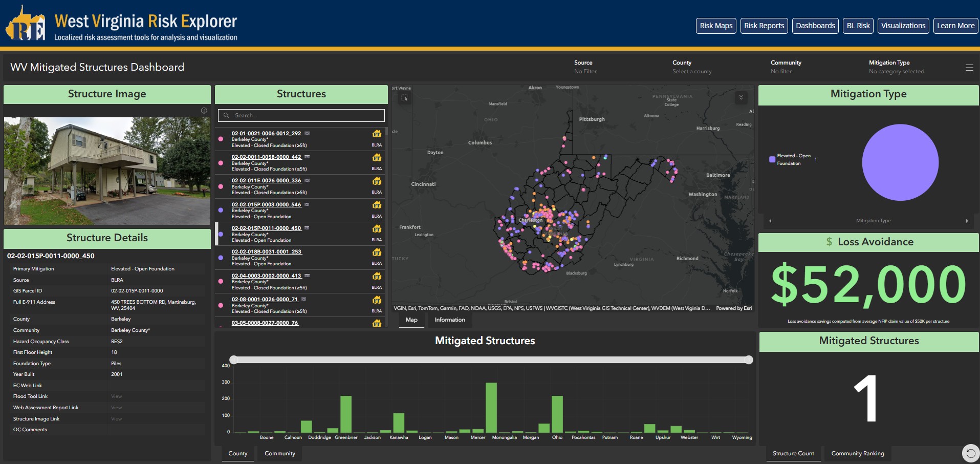Click next arrow under Mitigation Type chart
The height and width of the screenshot is (464, 980).
click(x=967, y=221)
